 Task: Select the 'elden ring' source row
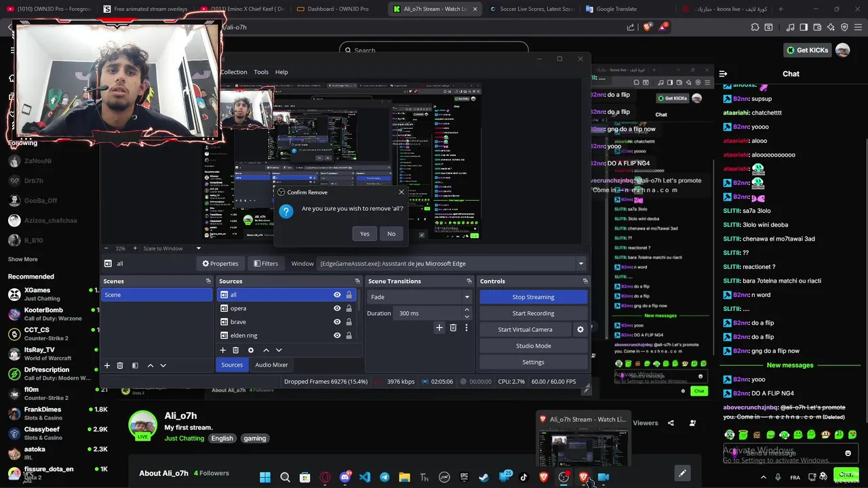tap(285, 335)
